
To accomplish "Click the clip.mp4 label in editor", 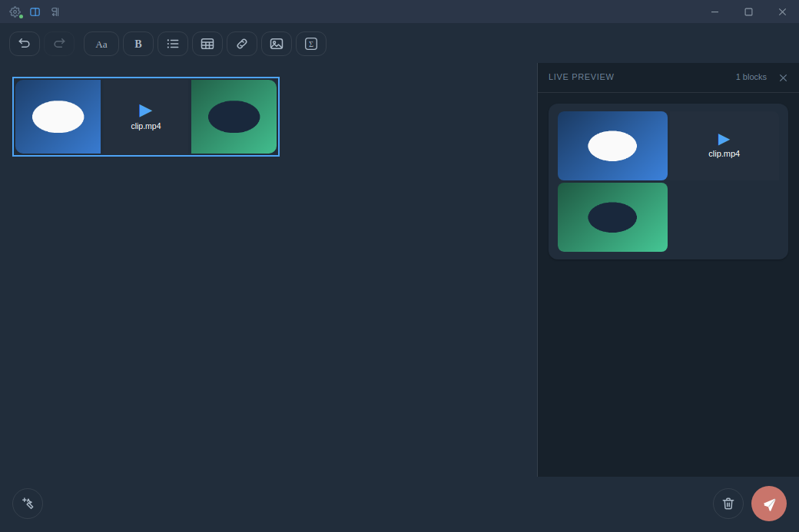I will (146, 126).
